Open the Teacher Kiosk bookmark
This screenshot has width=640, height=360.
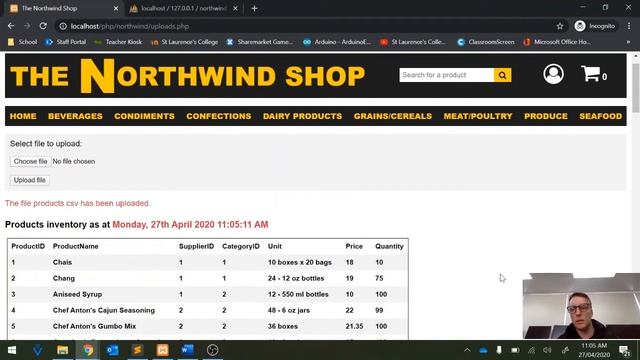tap(118, 42)
